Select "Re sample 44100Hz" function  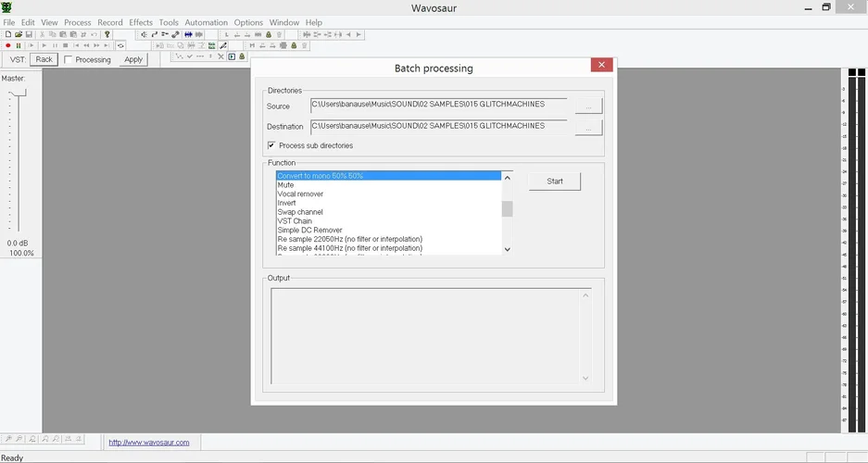click(x=388, y=248)
